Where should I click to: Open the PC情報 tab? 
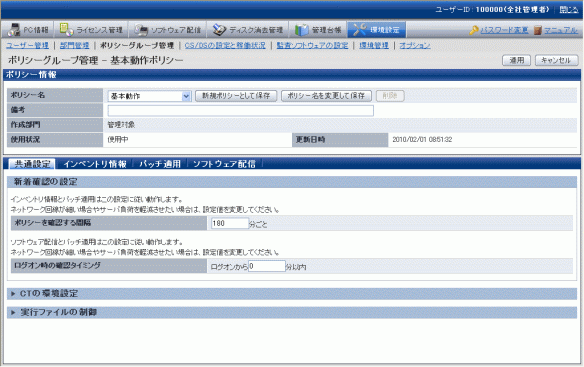click(28, 29)
